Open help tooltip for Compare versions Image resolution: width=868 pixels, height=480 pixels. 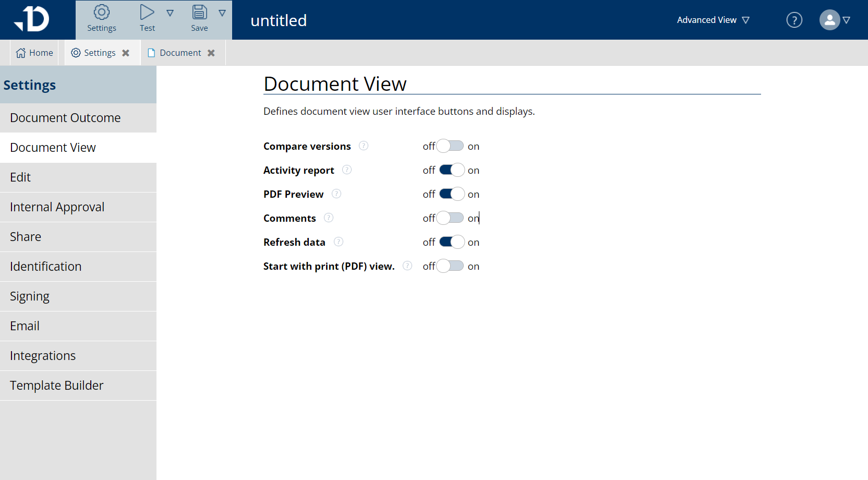point(363,146)
